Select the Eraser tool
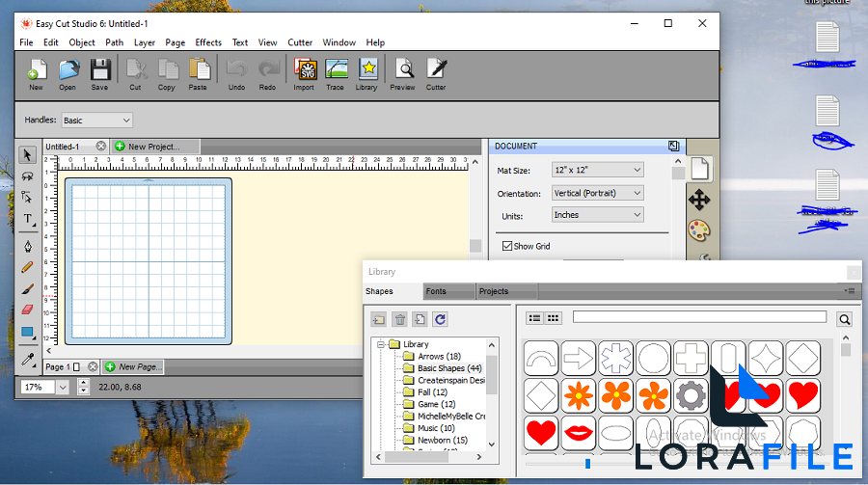 27,310
